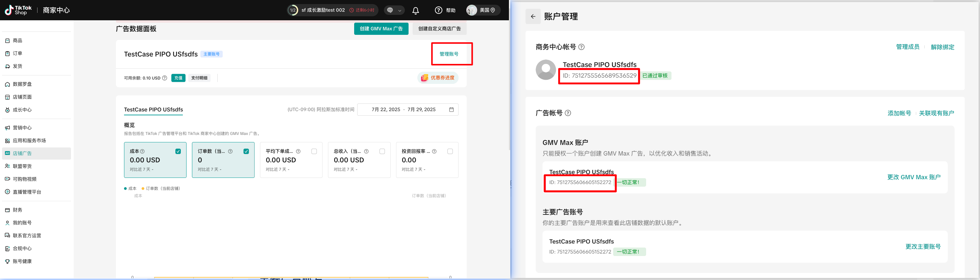Check the 总收入 metric checkbox
980x280 pixels.
(382, 151)
